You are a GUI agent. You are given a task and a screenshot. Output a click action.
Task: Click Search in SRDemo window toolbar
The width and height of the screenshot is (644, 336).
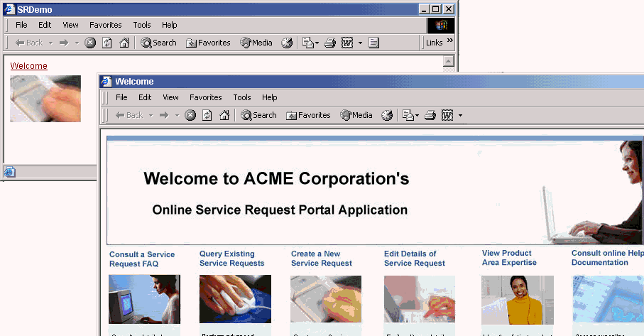click(158, 43)
